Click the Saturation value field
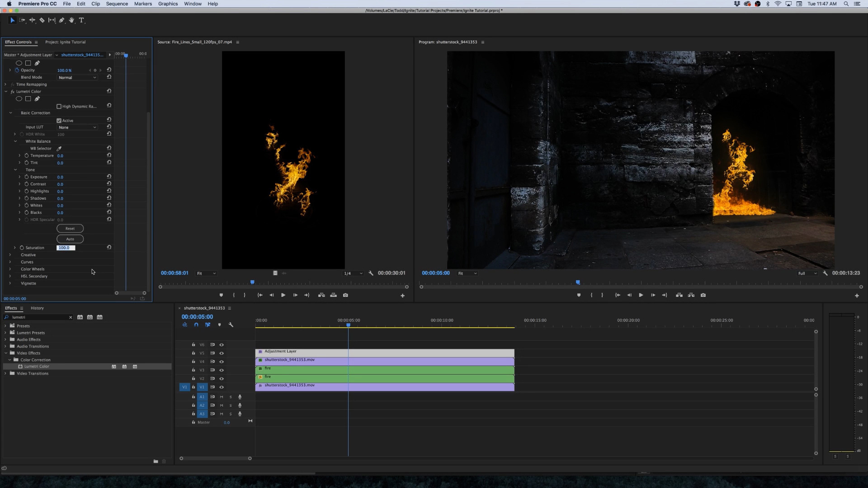The width and height of the screenshot is (868, 488). pos(66,248)
